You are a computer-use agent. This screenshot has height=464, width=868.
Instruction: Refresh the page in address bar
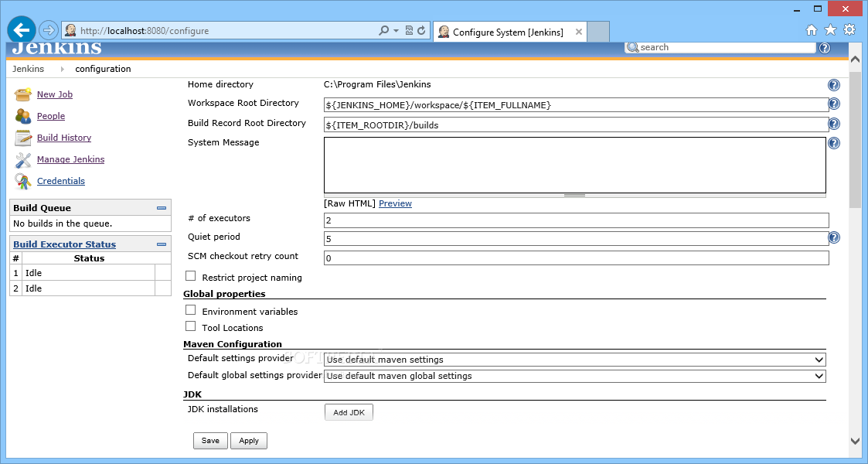tap(421, 30)
